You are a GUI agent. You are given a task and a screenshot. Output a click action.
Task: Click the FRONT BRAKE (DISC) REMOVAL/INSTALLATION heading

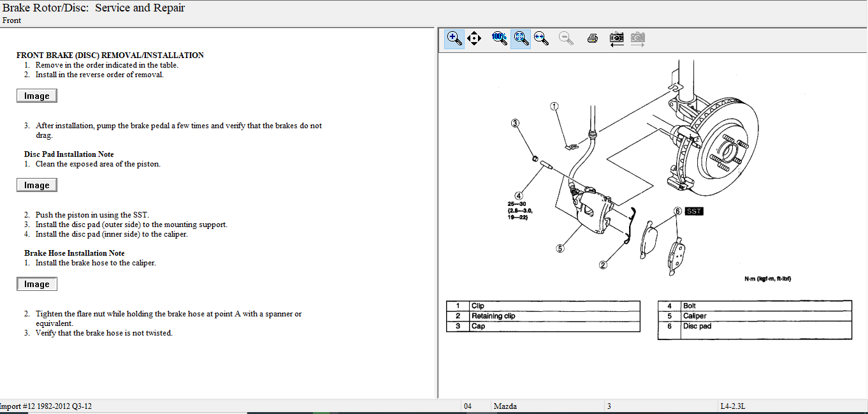tap(110, 55)
